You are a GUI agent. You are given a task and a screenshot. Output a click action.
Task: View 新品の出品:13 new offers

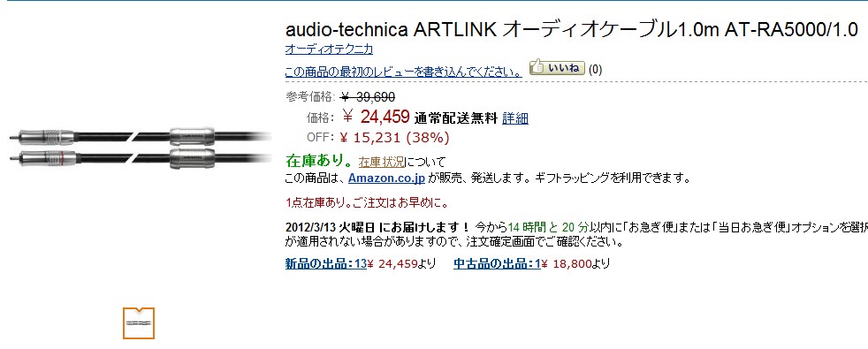325,264
